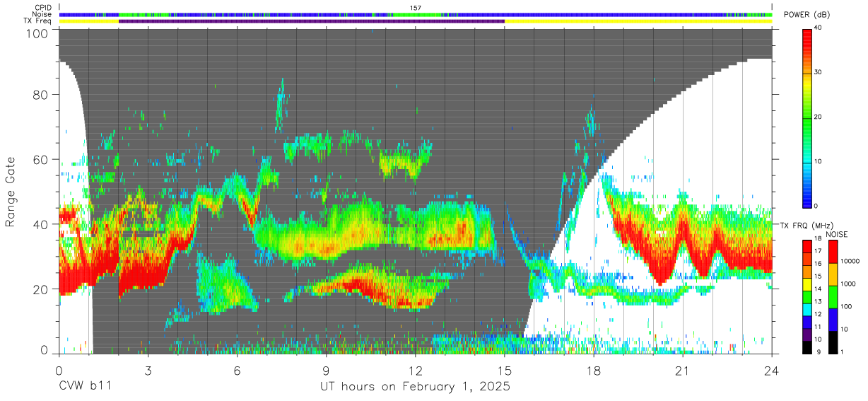Click the "60" tick on the Range Gate axis

(x=40, y=159)
